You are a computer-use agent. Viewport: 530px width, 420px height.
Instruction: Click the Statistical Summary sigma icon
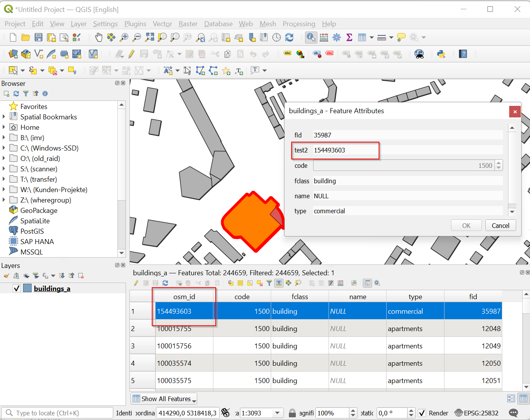point(349,37)
